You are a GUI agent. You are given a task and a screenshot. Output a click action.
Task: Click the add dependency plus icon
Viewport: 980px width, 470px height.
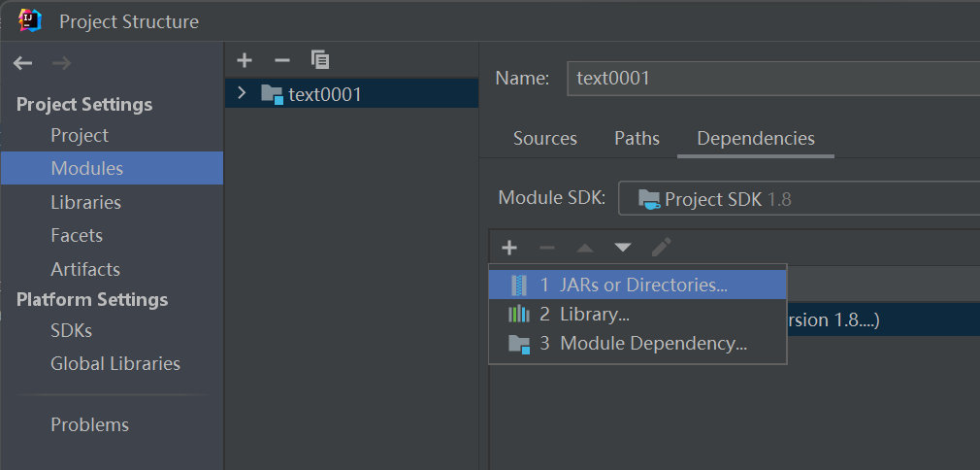[x=508, y=248]
